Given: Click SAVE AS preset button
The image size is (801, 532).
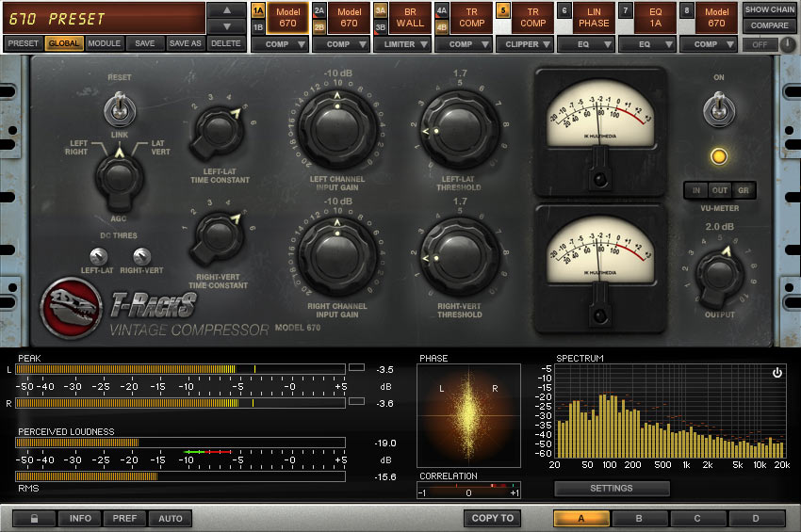Looking at the screenshot, I should (186, 44).
